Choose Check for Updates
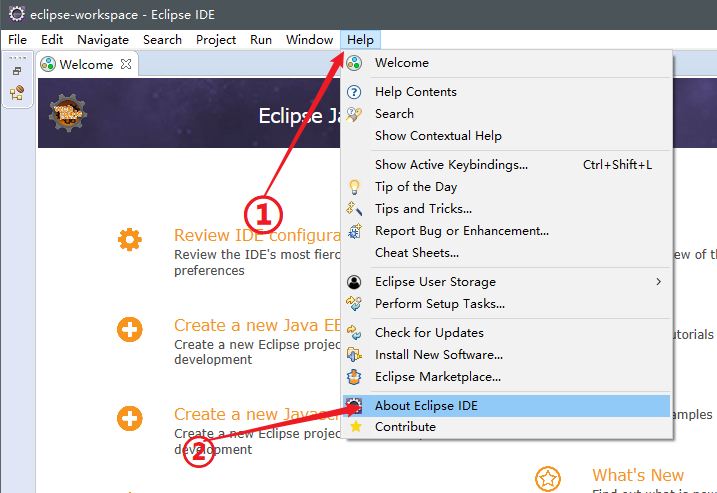The image size is (717, 493). pyautogui.click(x=507, y=332)
